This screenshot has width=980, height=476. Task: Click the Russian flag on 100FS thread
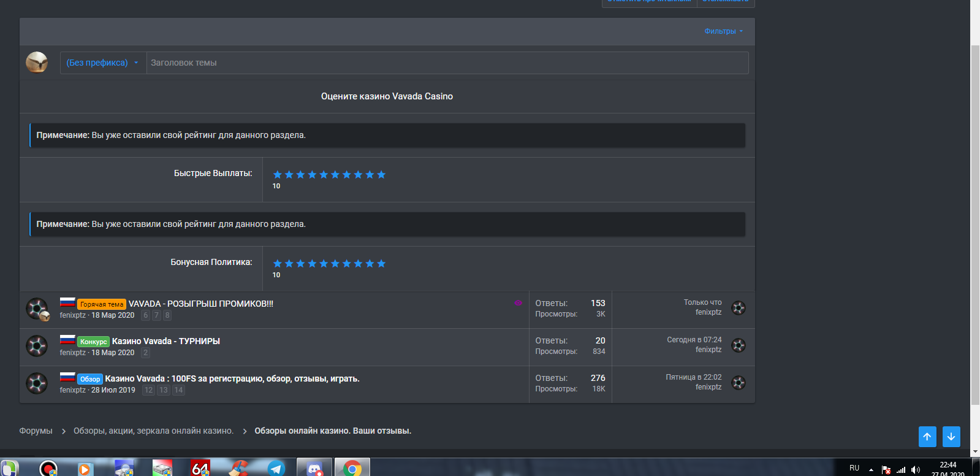67,377
